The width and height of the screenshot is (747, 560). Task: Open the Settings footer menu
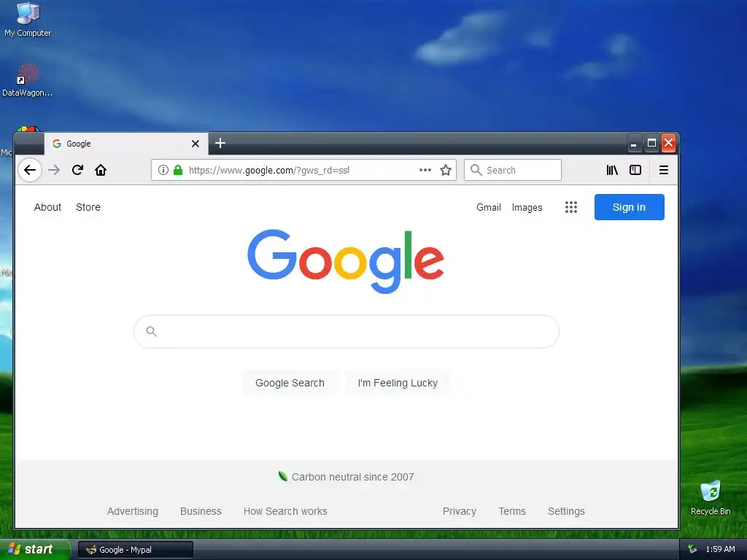coord(566,511)
